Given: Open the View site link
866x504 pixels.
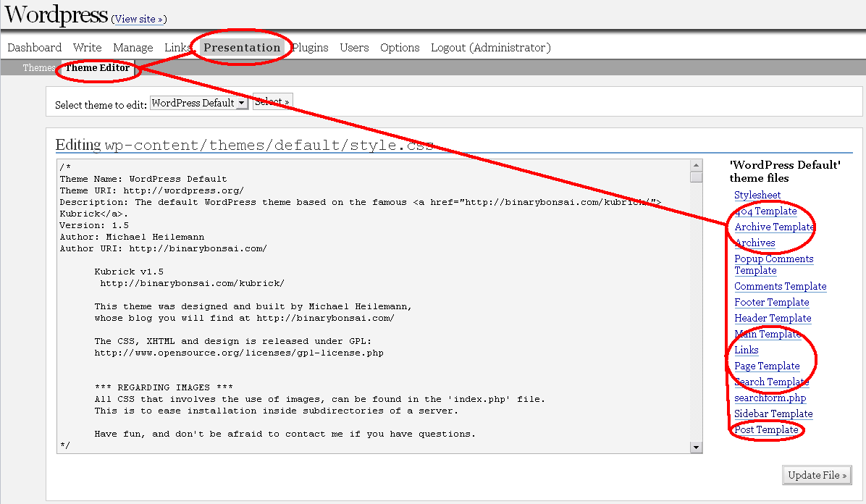Looking at the screenshot, I should [138, 19].
